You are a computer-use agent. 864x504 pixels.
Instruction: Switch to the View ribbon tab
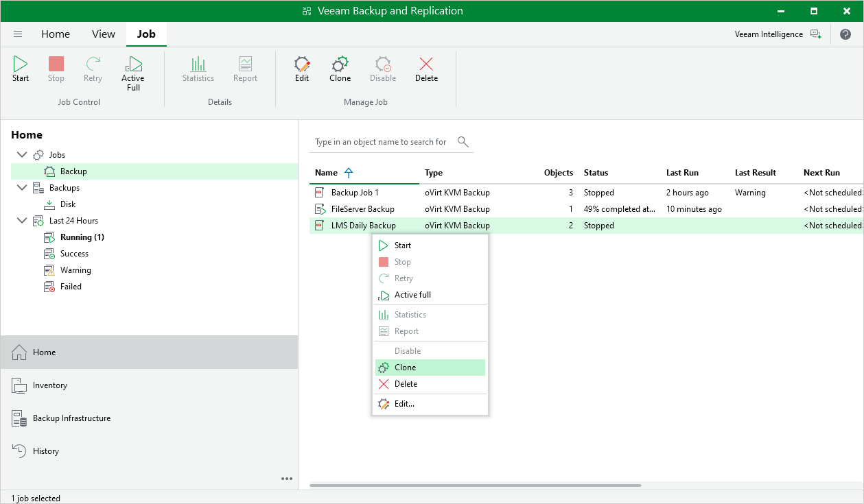(x=103, y=34)
